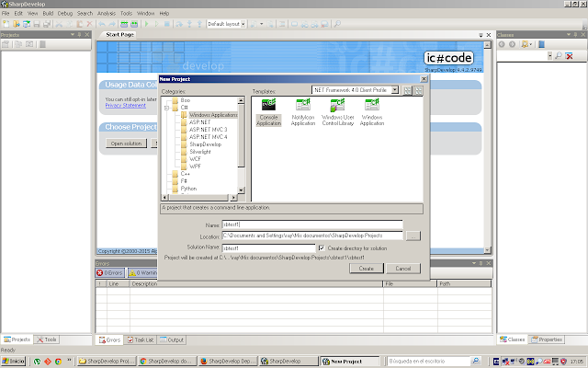Select Console Application template icon

click(x=268, y=105)
